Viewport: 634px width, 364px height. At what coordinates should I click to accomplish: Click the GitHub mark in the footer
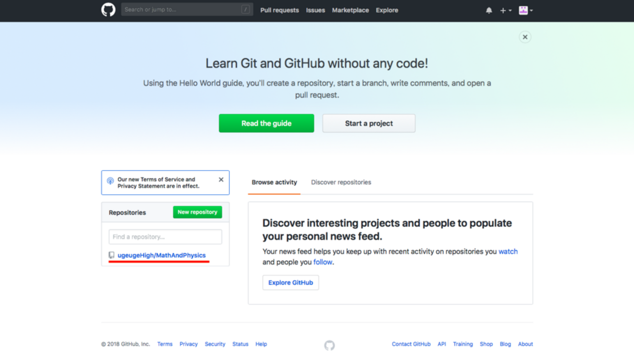[x=329, y=345]
